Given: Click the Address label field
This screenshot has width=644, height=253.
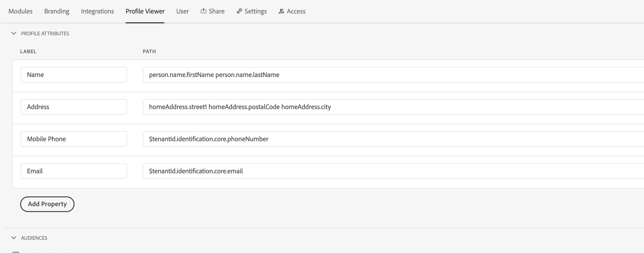Looking at the screenshot, I should (74, 107).
